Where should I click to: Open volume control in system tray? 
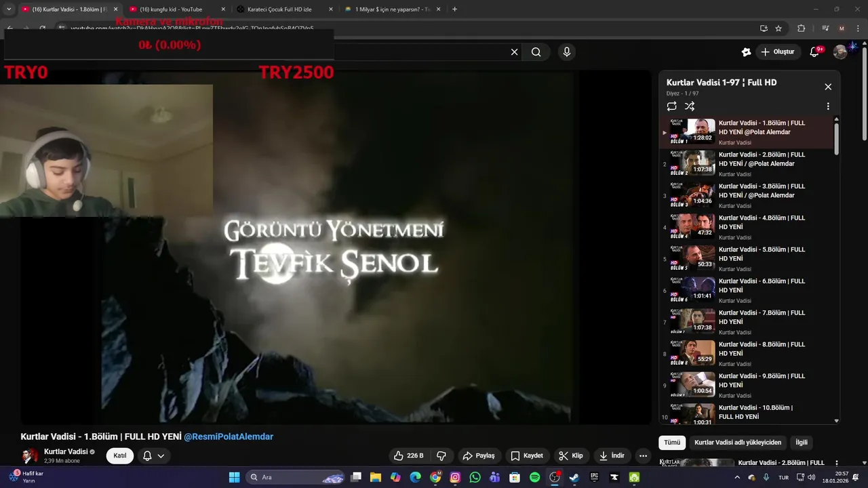point(812,477)
